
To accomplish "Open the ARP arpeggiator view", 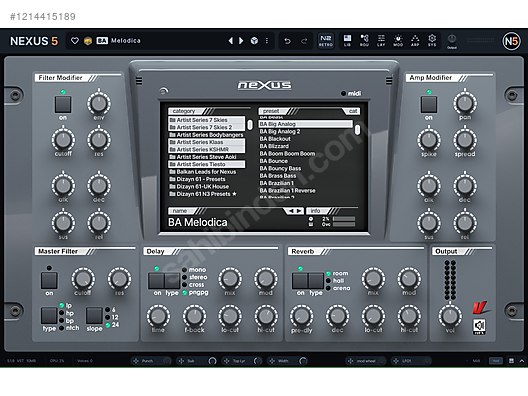I will coord(415,40).
